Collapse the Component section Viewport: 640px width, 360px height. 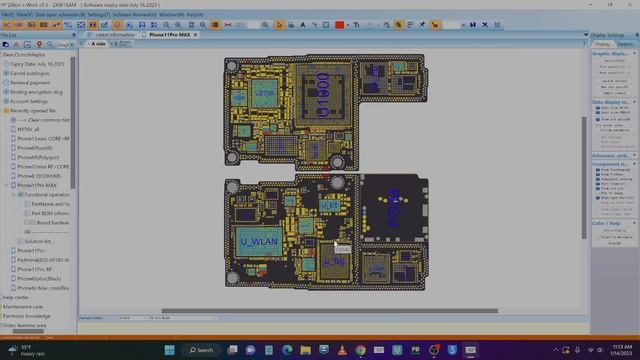click(634, 164)
